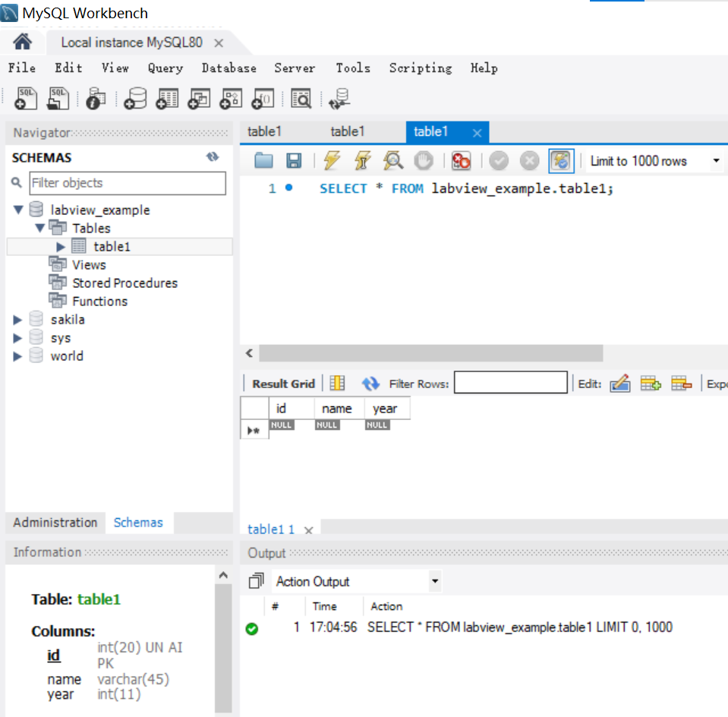This screenshot has height=717, width=728.
Task: Toggle stop script on error
Action: (461, 161)
